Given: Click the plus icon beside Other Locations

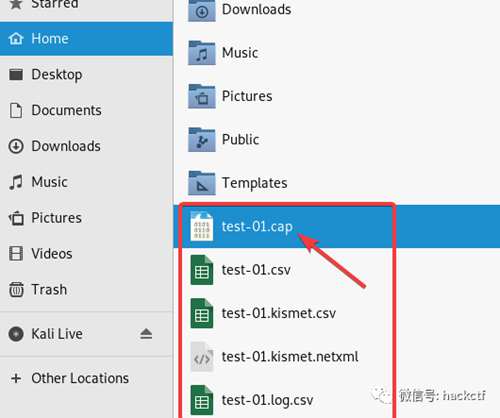Looking at the screenshot, I should pyautogui.click(x=16, y=378).
